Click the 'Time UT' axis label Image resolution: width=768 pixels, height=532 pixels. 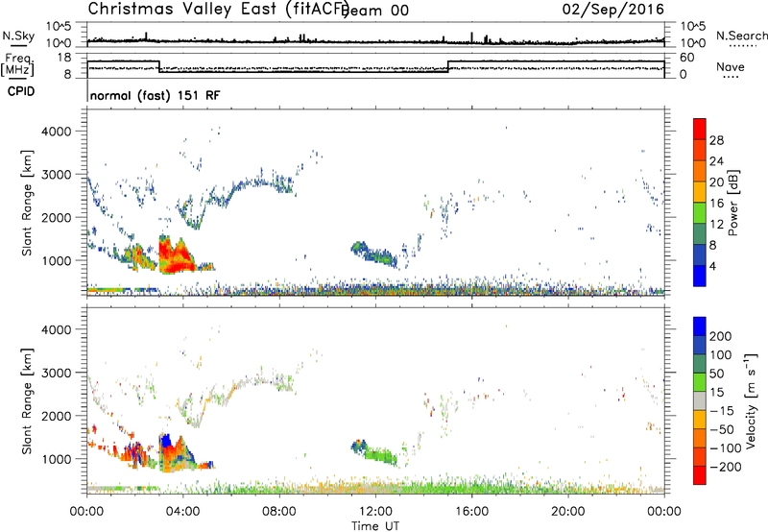point(375,526)
